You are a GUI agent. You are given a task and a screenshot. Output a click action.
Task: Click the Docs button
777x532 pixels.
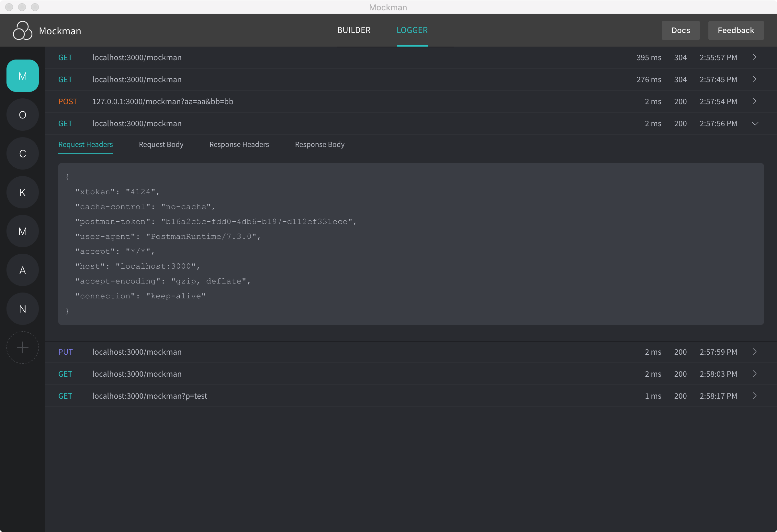point(680,30)
